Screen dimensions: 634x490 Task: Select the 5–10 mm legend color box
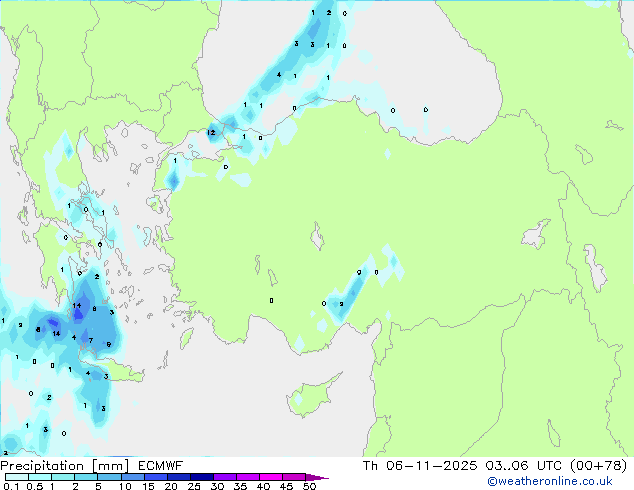pyautogui.click(x=109, y=477)
